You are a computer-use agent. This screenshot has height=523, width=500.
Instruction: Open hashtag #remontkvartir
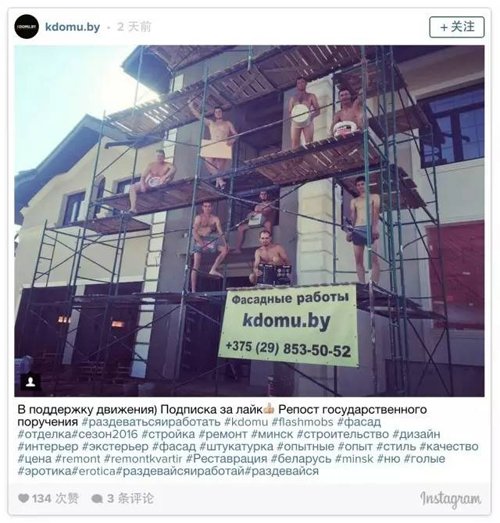(143, 459)
